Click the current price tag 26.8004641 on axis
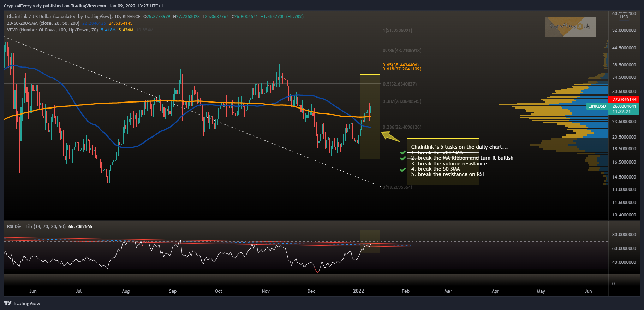The width and height of the screenshot is (644, 310). tap(624, 106)
